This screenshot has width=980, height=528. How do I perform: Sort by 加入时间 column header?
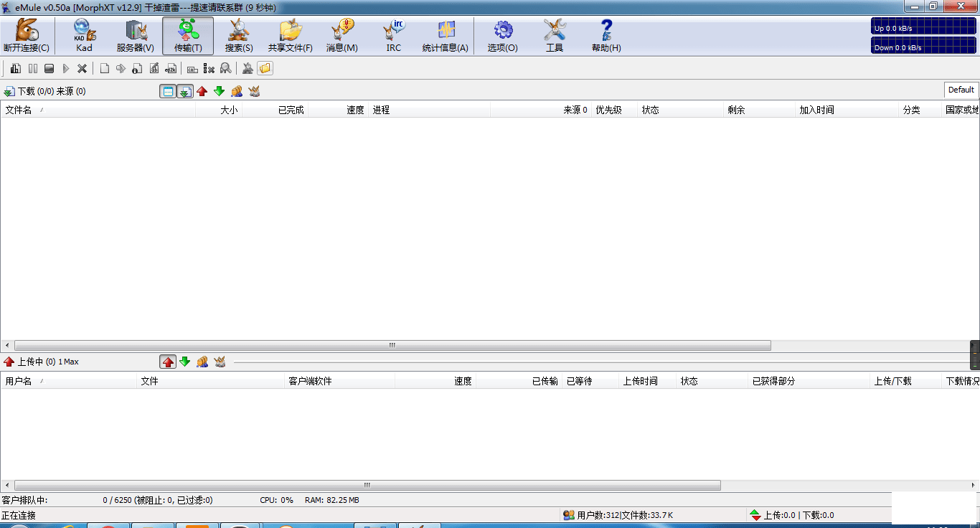pos(847,110)
